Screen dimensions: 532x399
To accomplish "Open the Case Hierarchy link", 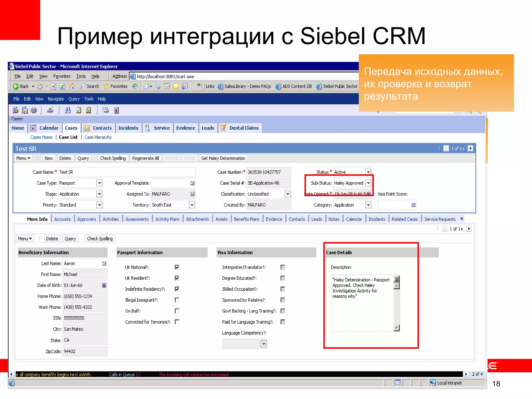I will click(98, 137).
